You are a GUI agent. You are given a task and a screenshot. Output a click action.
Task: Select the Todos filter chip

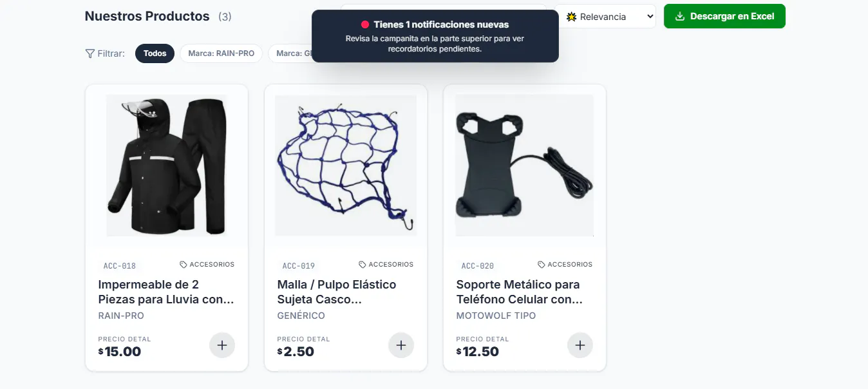(155, 53)
